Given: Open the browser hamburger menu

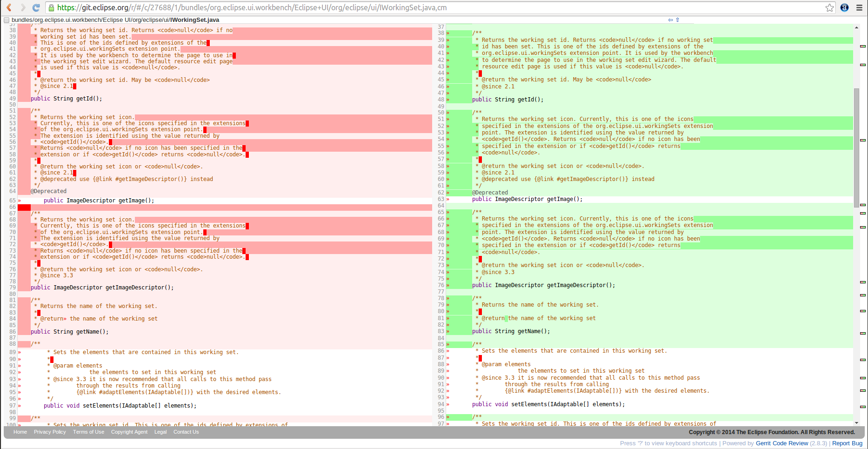Looking at the screenshot, I should (859, 7).
